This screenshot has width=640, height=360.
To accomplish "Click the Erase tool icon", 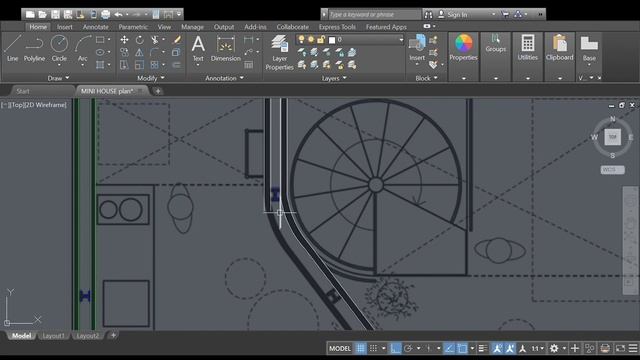I will click(177, 40).
